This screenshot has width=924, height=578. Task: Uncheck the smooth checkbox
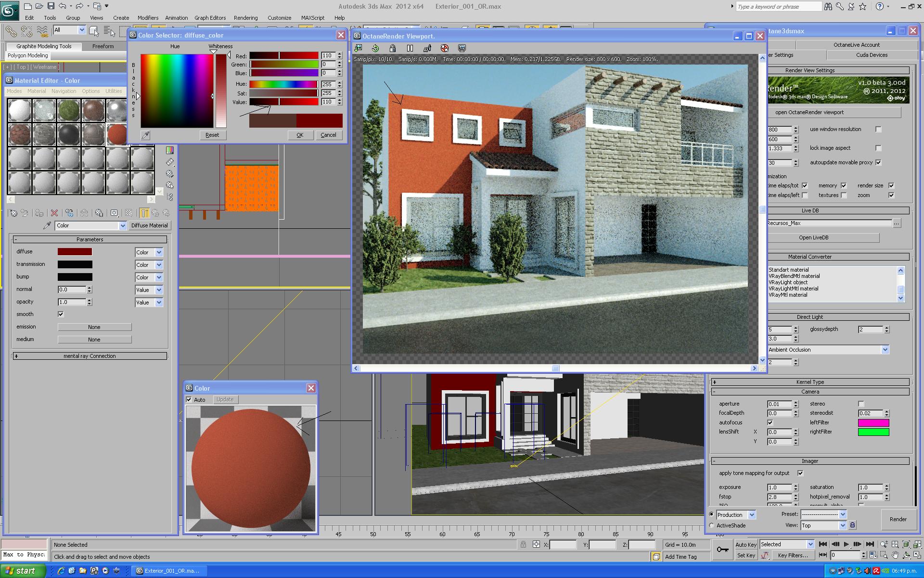61,314
